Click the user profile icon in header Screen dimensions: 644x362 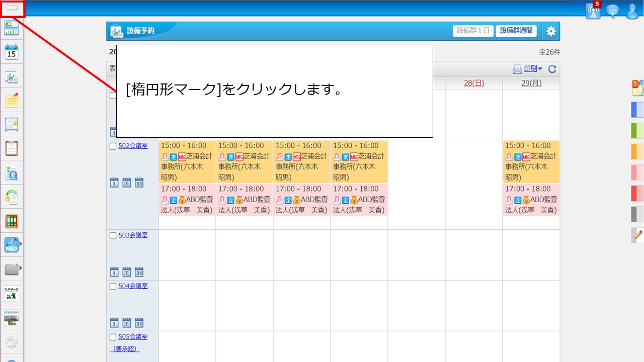(632, 11)
